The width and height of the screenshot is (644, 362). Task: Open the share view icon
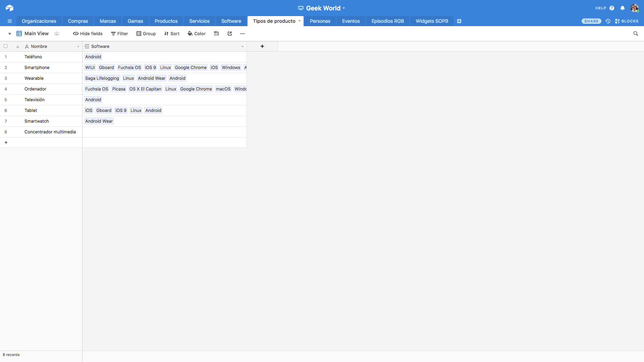click(x=230, y=34)
